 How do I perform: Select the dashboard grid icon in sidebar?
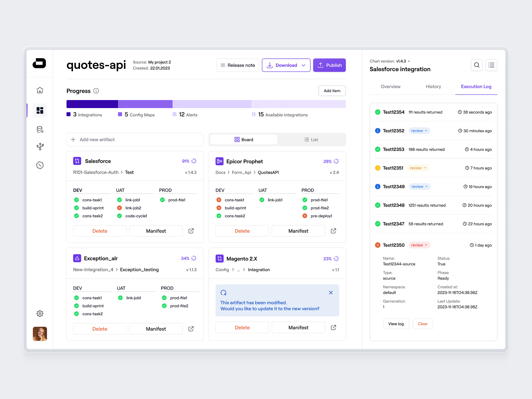40,110
